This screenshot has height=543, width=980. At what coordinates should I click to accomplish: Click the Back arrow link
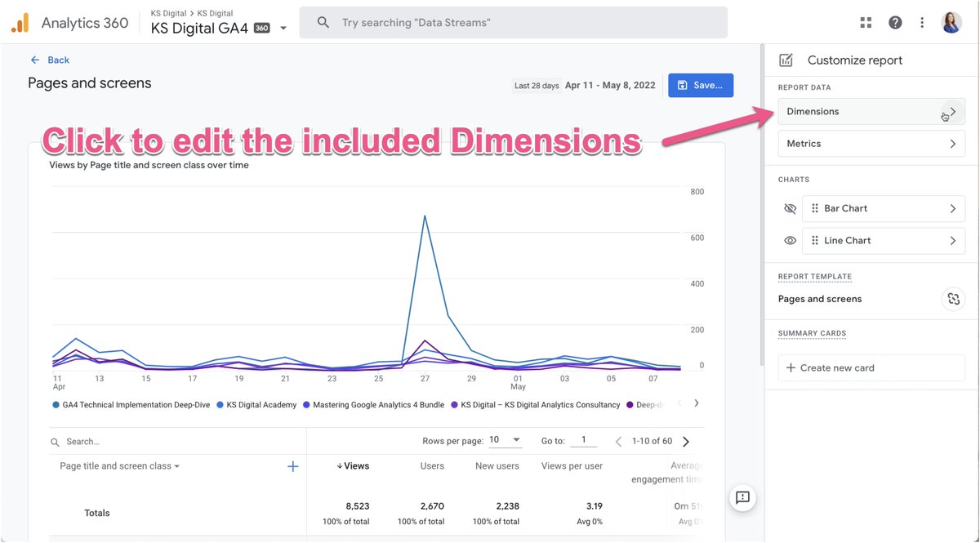49,60
